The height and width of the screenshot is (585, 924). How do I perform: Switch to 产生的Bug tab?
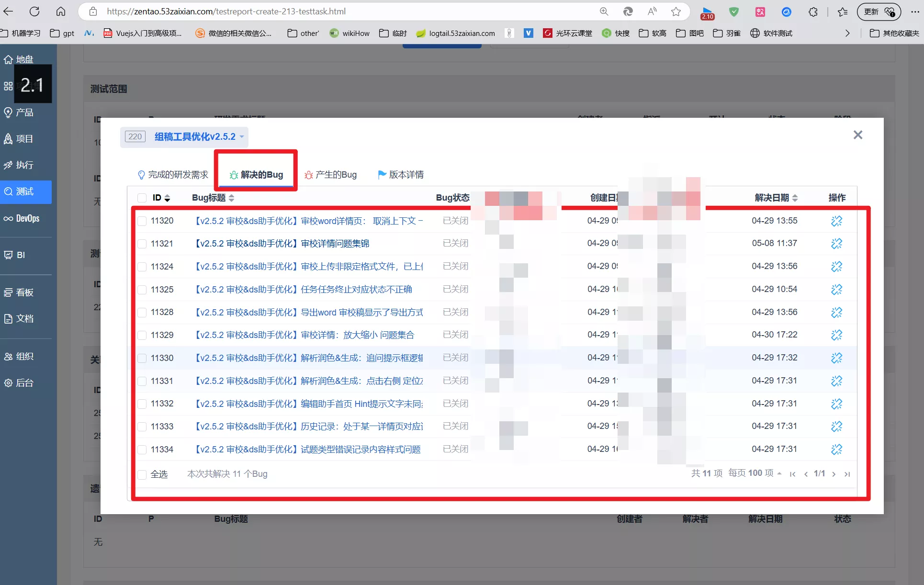point(331,175)
